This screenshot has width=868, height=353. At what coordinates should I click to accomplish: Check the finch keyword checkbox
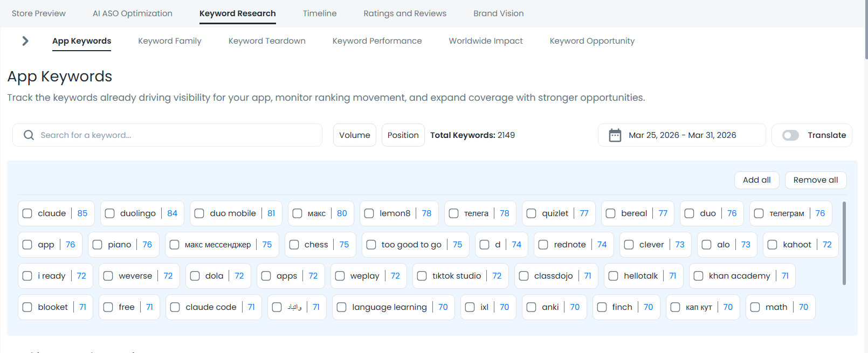[602, 307]
